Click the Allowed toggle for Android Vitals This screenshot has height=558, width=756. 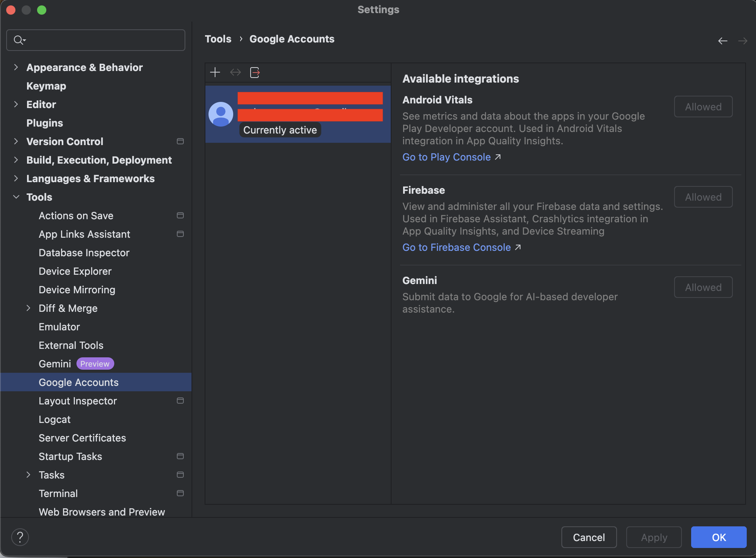coord(703,107)
